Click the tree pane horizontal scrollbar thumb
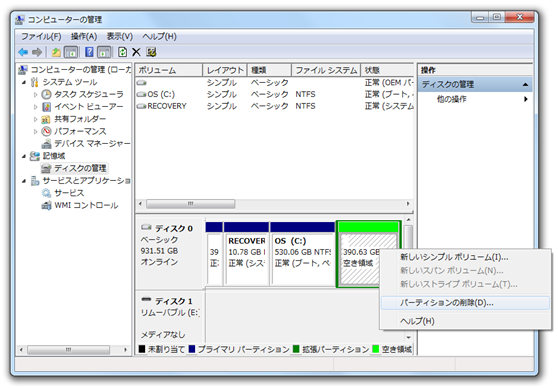 [x=68, y=350]
